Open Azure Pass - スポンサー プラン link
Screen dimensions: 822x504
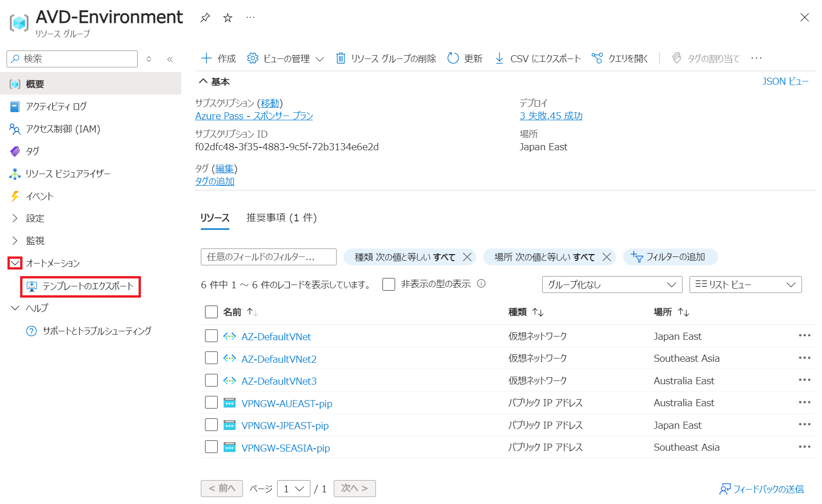(254, 116)
